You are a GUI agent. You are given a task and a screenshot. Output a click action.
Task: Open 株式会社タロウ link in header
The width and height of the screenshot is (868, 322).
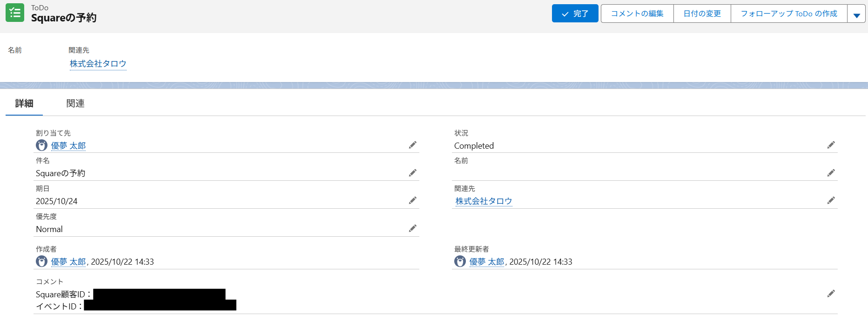click(x=98, y=64)
